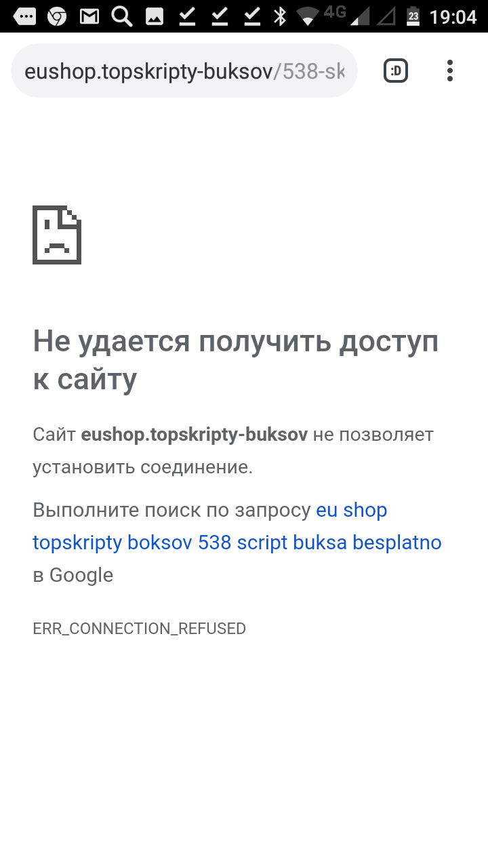Tap the battery indicator icon
The width and height of the screenshot is (488, 868).
tap(413, 16)
